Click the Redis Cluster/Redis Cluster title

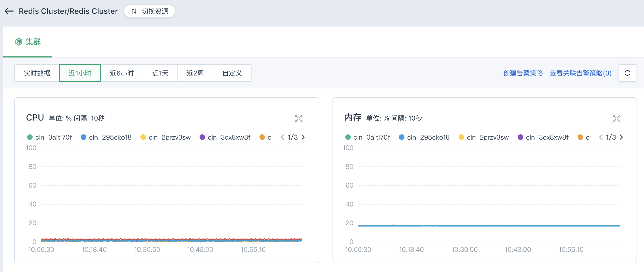68,11
